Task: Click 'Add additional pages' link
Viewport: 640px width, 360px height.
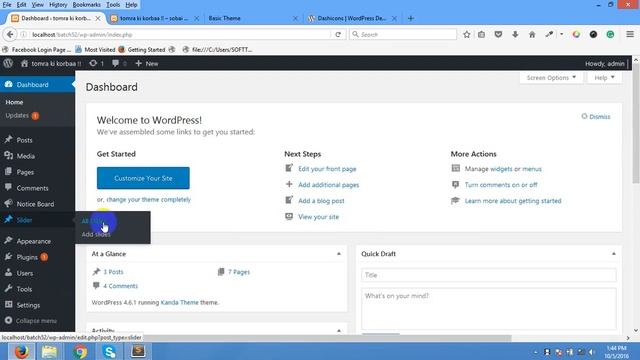Action: pos(329,184)
